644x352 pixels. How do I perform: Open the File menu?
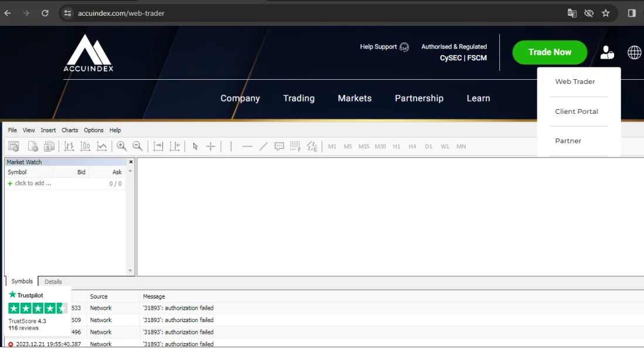pyautogui.click(x=12, y=130)
